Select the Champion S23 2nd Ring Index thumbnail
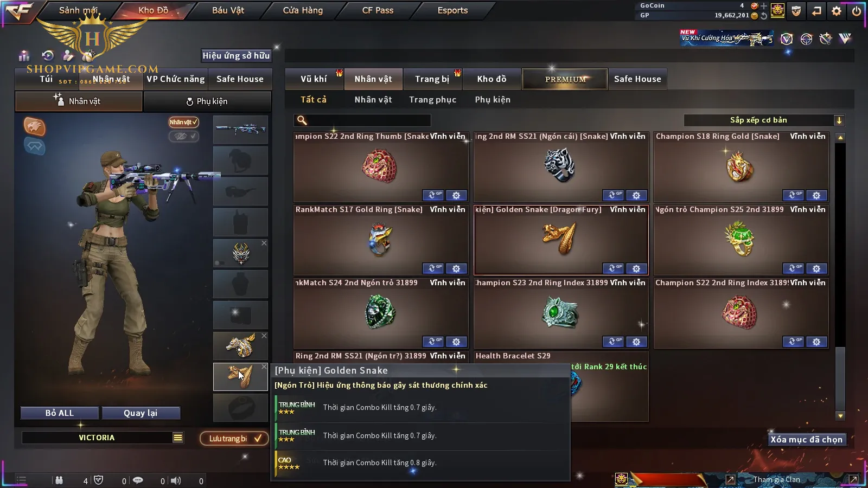The image size is (868, 488). pyautogui.click(x=561, y=313)
